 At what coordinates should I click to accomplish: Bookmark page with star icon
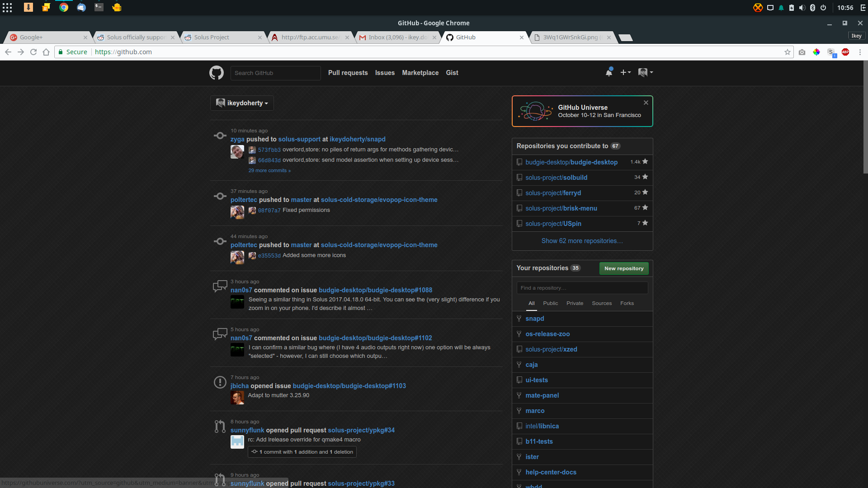coord(788,52)
